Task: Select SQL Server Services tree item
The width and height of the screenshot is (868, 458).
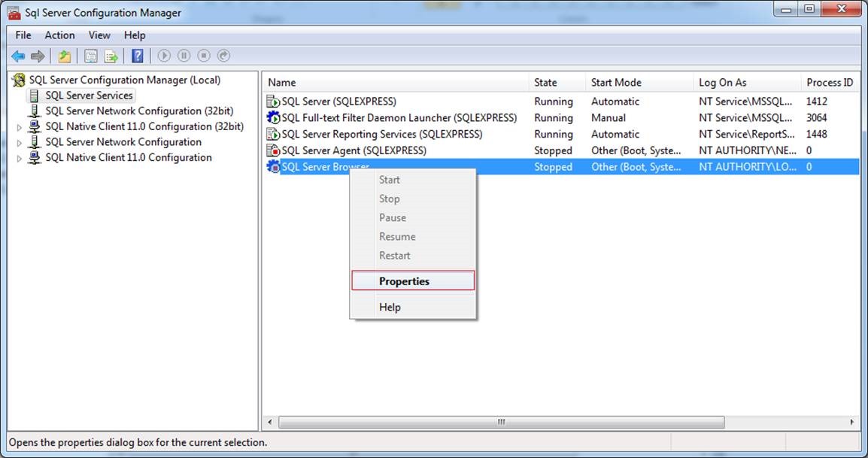Action: coord(89,96)
